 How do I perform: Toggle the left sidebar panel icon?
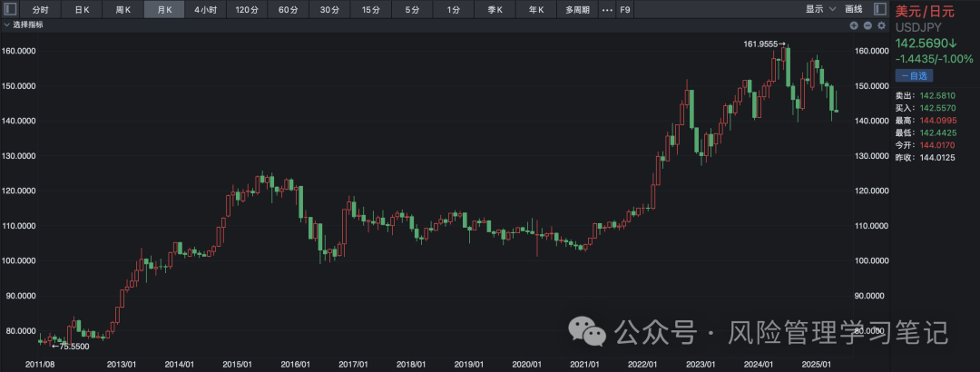pyautogui.click(x=9, y=9)
